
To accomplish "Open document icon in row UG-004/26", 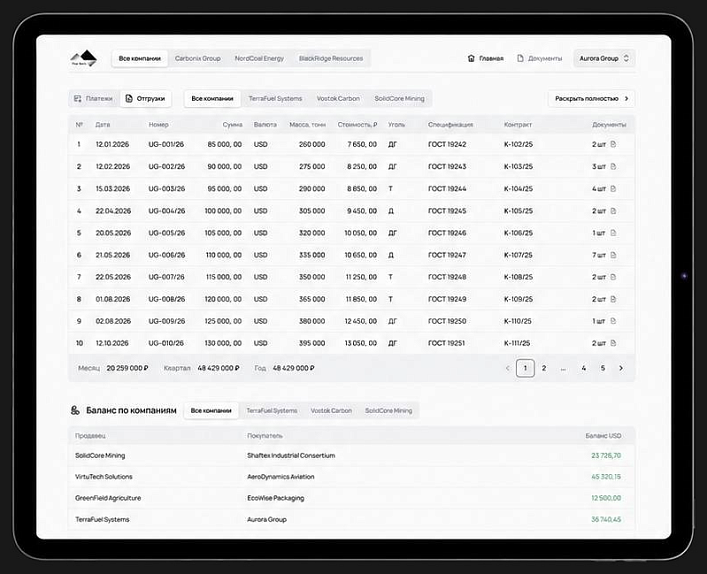I will [613, 211].
